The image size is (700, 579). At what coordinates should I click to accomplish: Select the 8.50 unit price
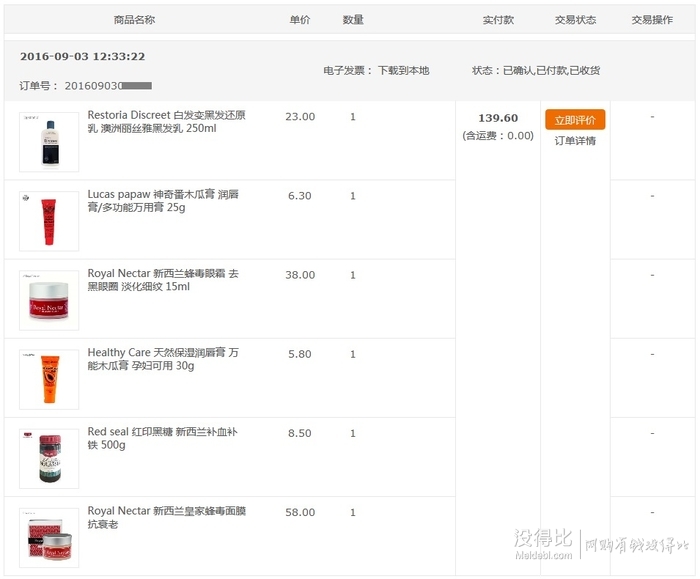[x=300, y=433]
